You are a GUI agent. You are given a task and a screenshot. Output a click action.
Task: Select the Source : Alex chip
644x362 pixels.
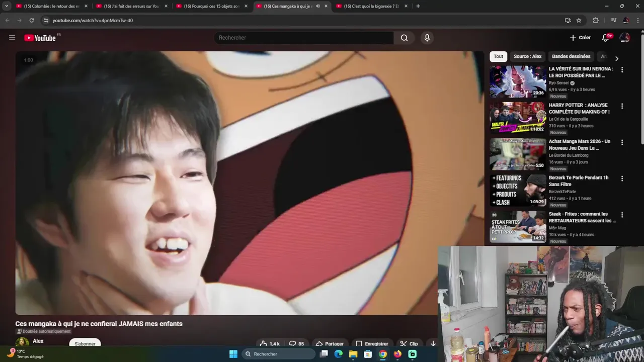click(527, 56)
